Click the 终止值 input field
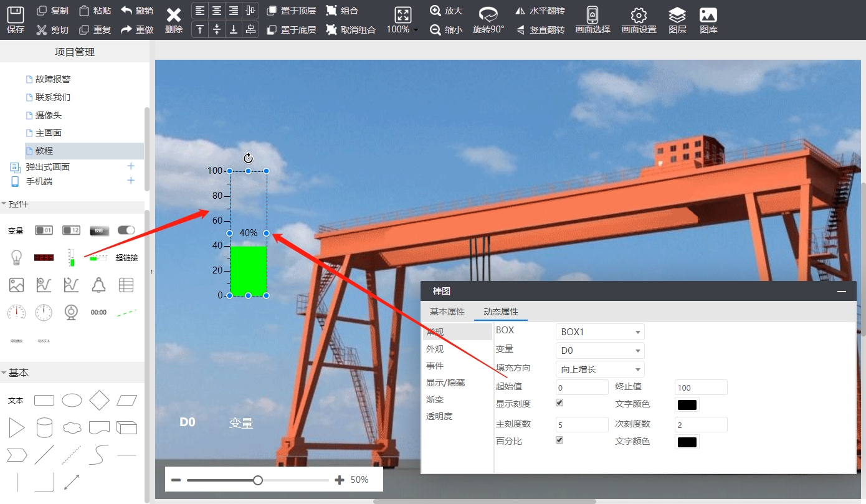This screenshot has width=866, height=504. point(701,388)
